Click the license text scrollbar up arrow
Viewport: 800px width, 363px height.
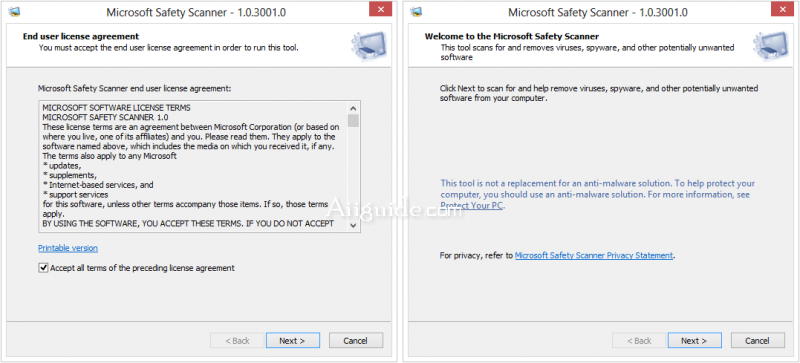(353, 108)
